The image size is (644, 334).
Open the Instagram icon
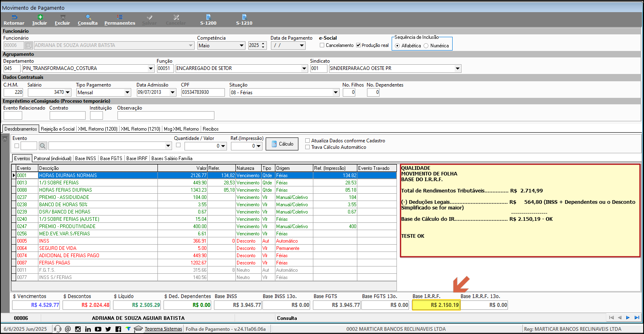(x=78, y=329)
